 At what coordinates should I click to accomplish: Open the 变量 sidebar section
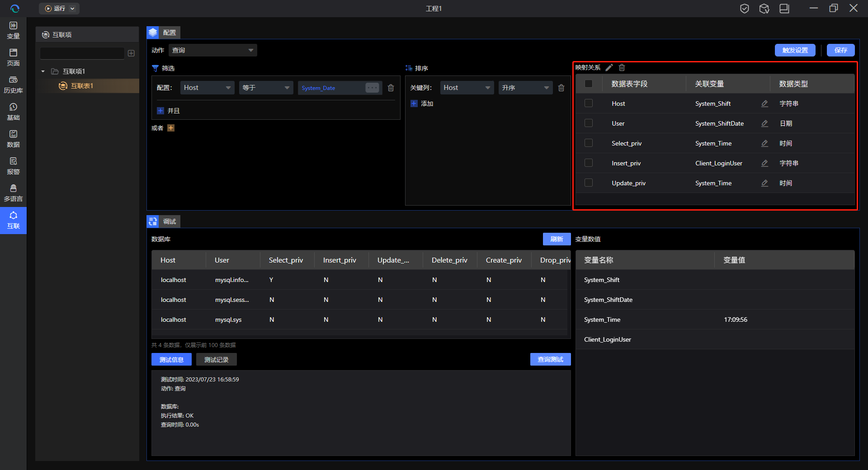(13, 30)
